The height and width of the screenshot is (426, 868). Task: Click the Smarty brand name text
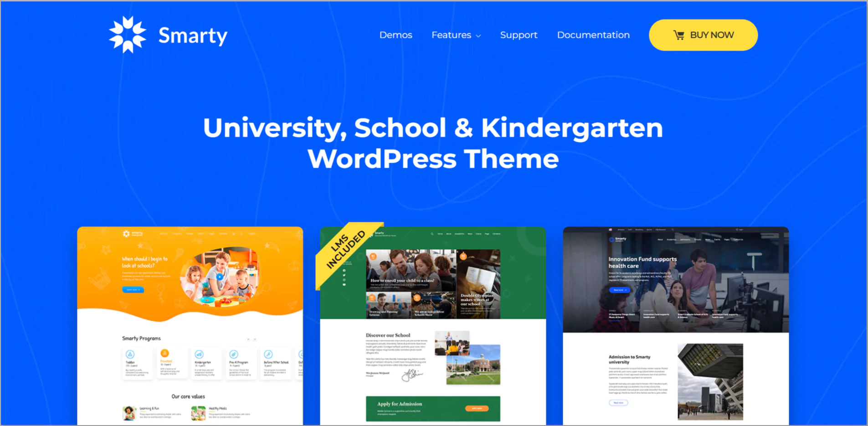193,36
